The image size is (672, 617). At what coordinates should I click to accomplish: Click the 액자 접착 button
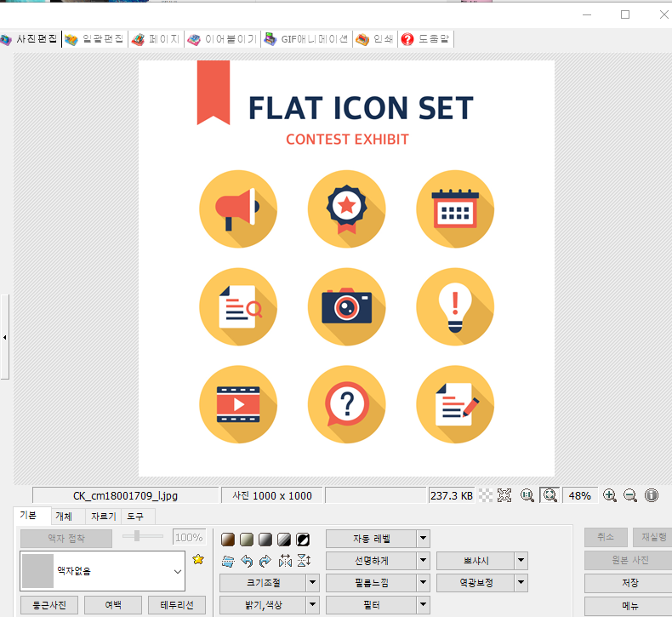pyautogui.click(x=66, y=539)
